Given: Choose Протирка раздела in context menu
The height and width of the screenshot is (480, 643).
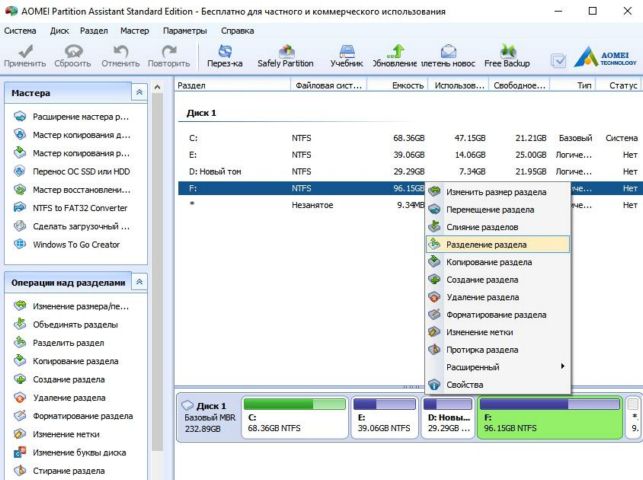Looking at the screenshot, I should tap(498, 350).
